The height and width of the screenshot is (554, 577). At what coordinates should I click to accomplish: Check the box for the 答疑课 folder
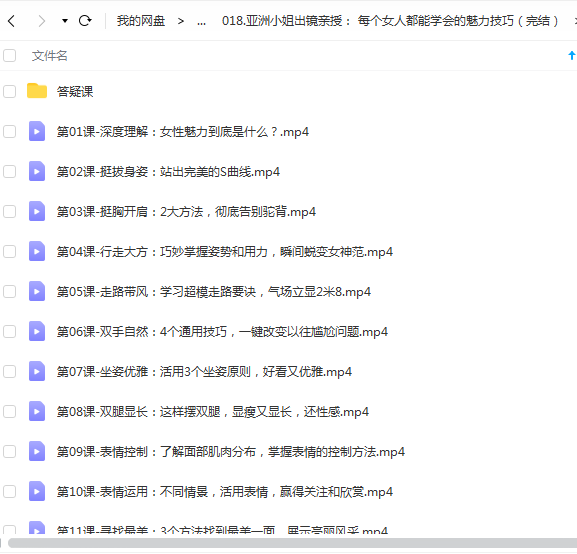10,91
